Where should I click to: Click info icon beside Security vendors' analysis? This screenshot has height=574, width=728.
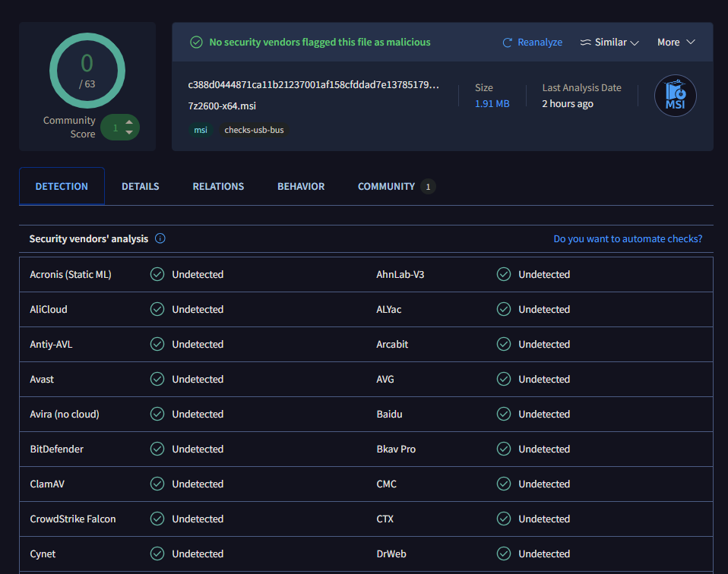160,238
